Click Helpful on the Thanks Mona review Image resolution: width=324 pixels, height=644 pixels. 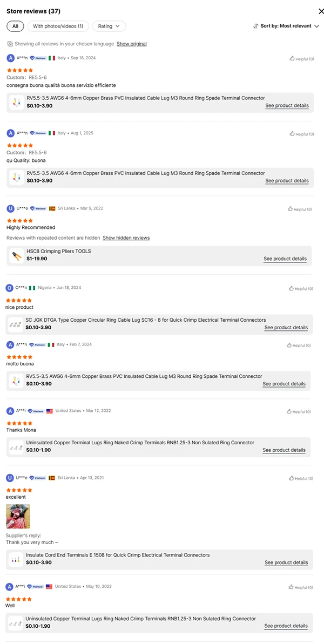point(301,412)
